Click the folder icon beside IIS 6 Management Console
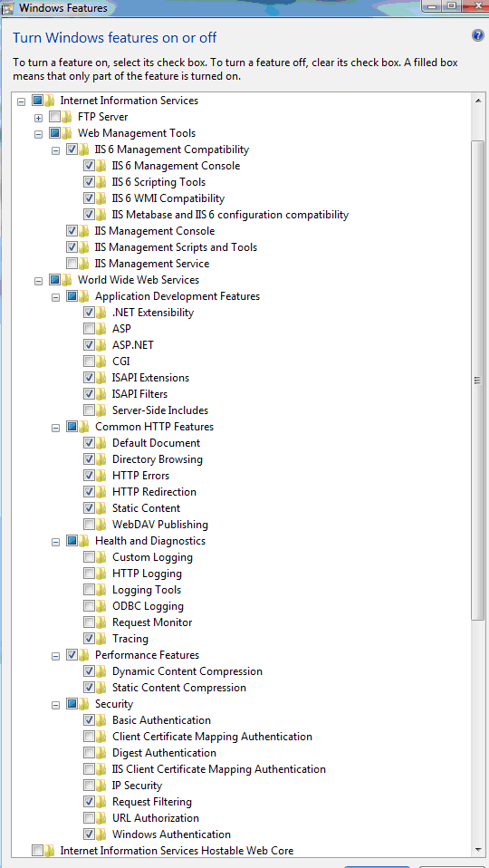489x868 pixels. coord(101,166)
